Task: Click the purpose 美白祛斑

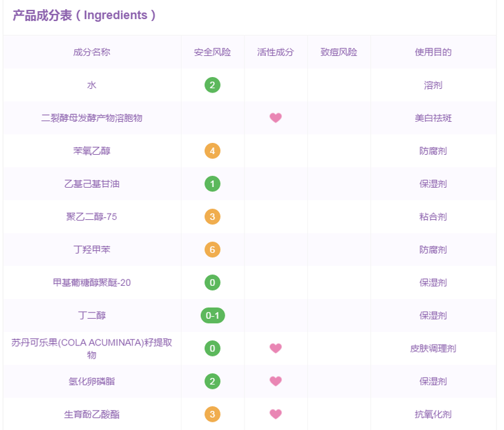Action: (433, 118)
